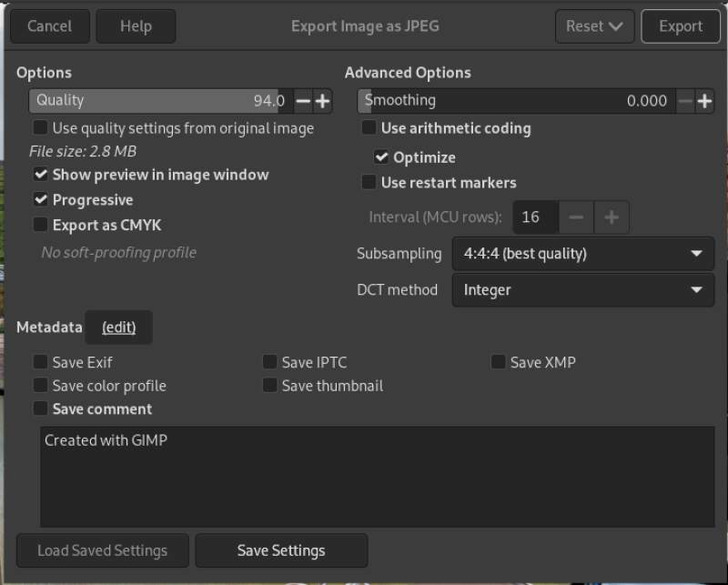Viewport: 728px width, 585px height.
Task: Open the Subsampling dropdown
Action: coord(582,254)
